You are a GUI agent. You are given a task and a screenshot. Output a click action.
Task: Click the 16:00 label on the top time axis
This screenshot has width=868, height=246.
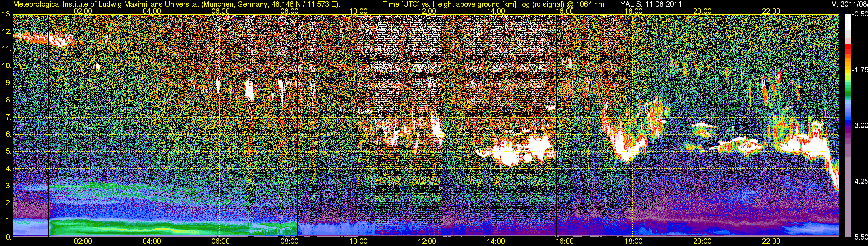(x=564, y=11)
